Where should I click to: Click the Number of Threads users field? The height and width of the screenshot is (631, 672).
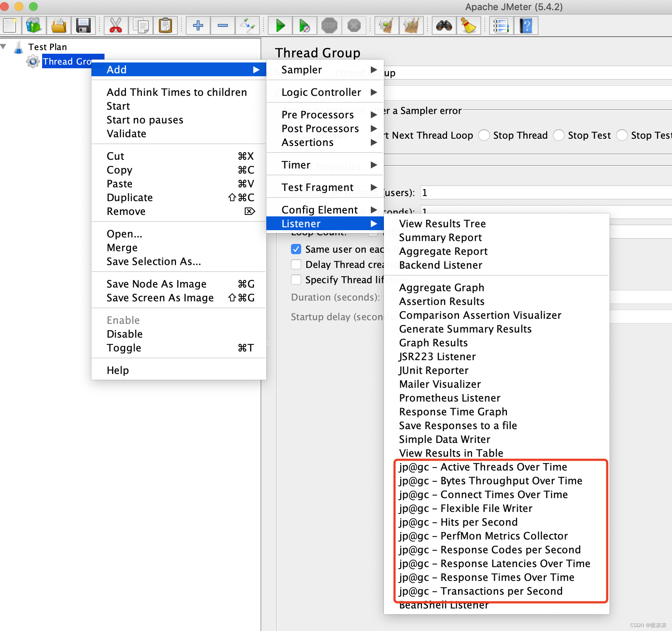coord(546,192)
